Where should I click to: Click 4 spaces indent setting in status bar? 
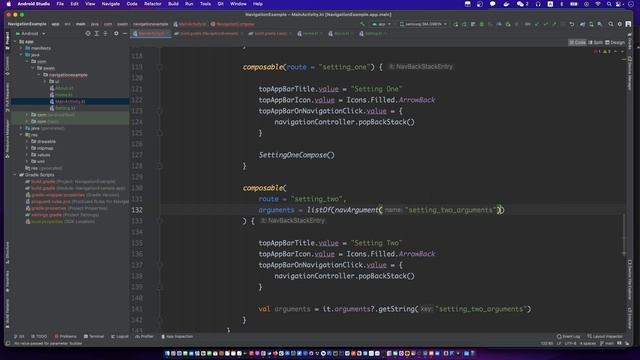click(588, 343)
